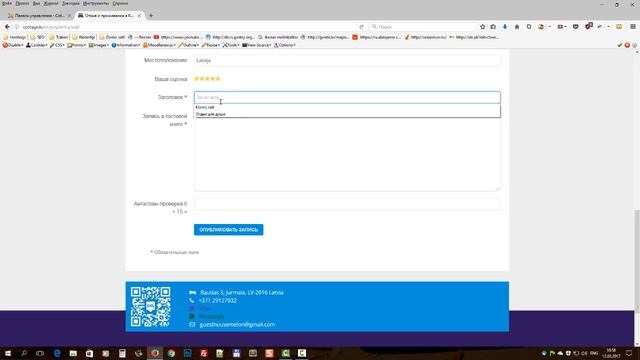
Task: Open the Hostings bookmarks folder
Action: 15,37
